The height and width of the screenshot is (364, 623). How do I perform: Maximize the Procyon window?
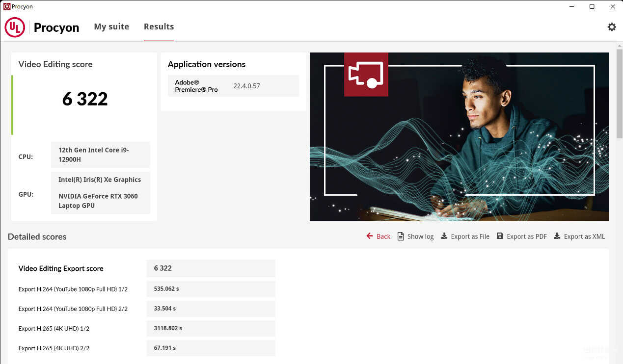coord(592,6)
